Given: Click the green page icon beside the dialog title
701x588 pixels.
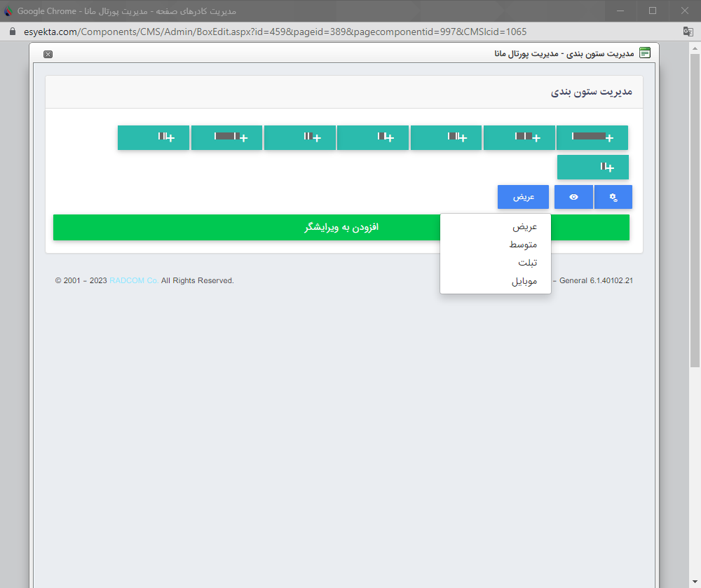Looking at the screenshot, I should point(645,53).
